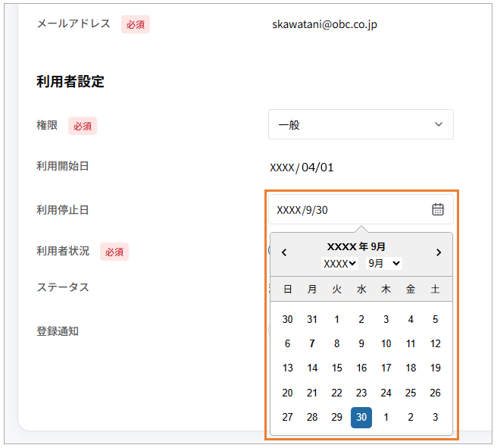
Task: Select day 13 in the calendar
Action: 287,368
